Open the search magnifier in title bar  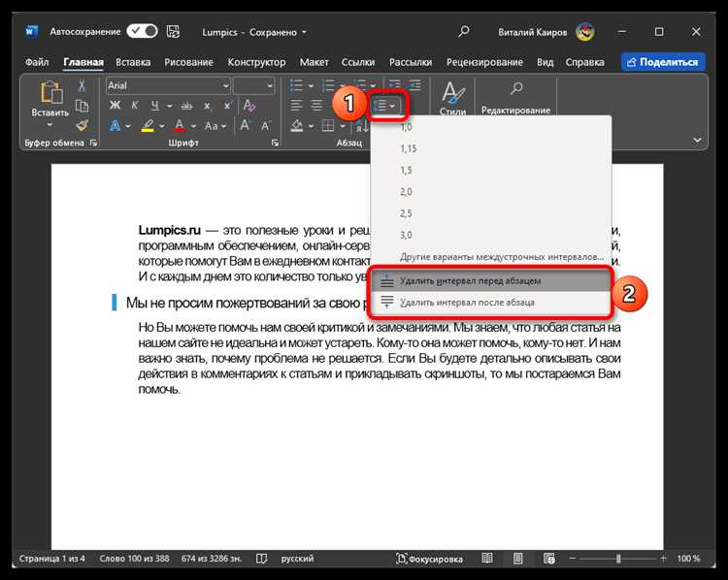click(463, 32)
